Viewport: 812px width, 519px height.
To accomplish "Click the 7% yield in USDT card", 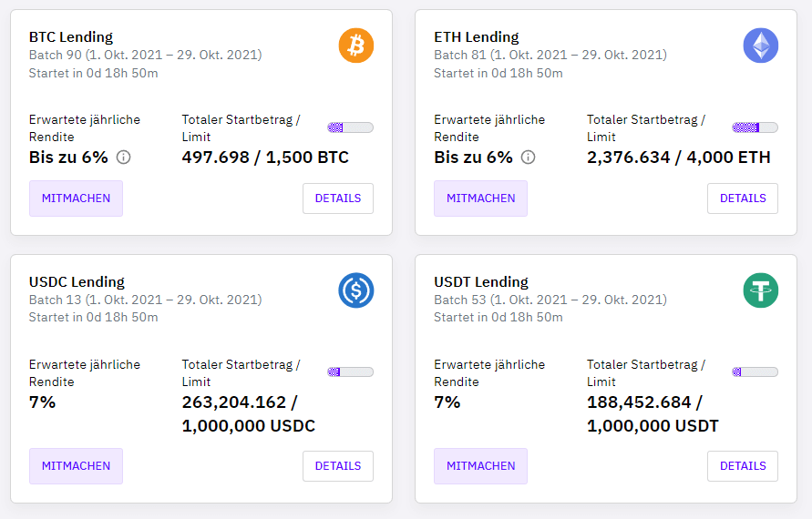I will tap(447, 402).
